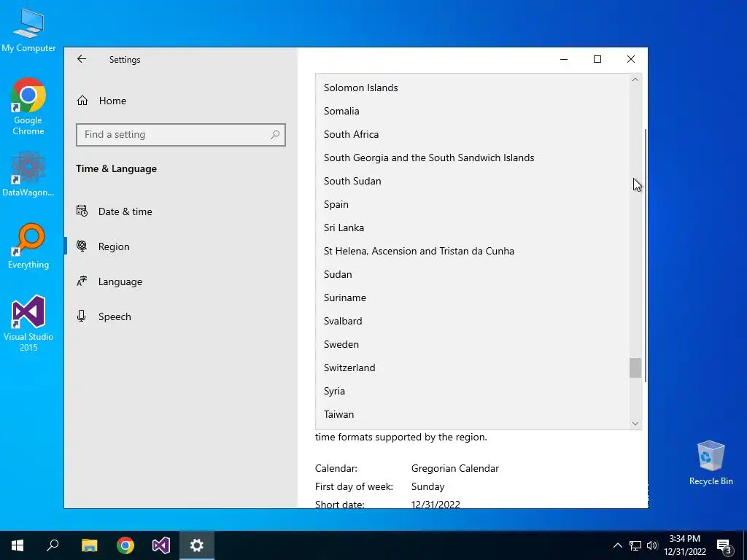Maximize the Settings window
This screenshot has height=560, width=747.
[x=597, y=59]
